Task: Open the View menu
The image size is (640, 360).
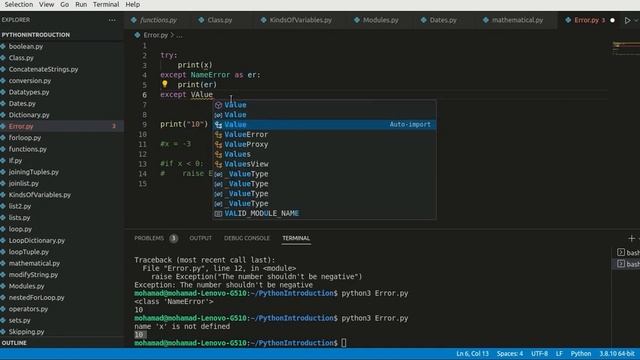Action: 46,4
